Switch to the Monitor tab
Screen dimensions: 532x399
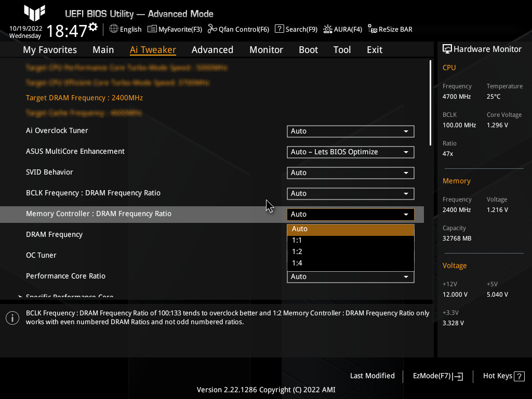pyautogui.click(x=266, y=49)
